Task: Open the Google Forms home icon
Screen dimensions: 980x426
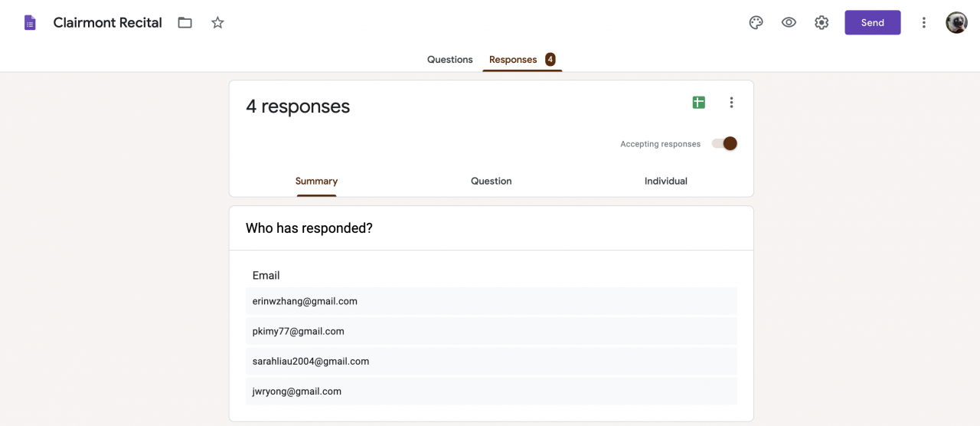Action: coord(30,23)
